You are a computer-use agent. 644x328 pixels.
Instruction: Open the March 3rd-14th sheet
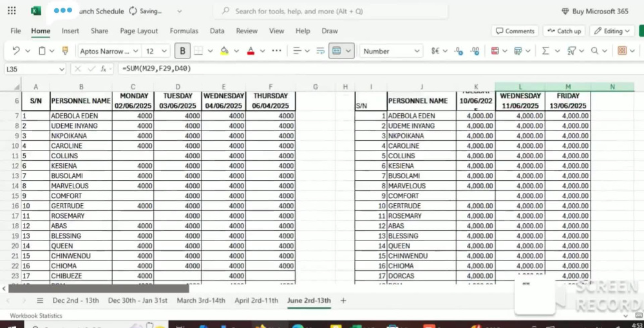point(201,300)
